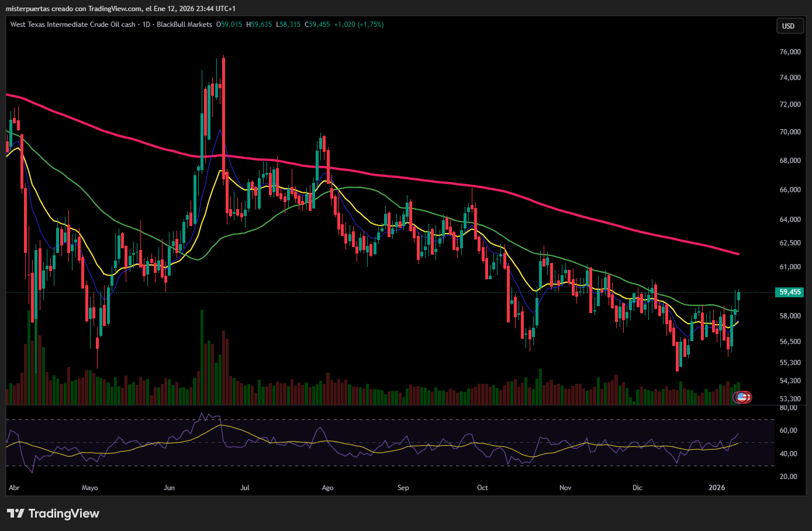This screenshot has height=531, width=812.
Task: Click the 66,000 price axis label
Action: point(790,190)
